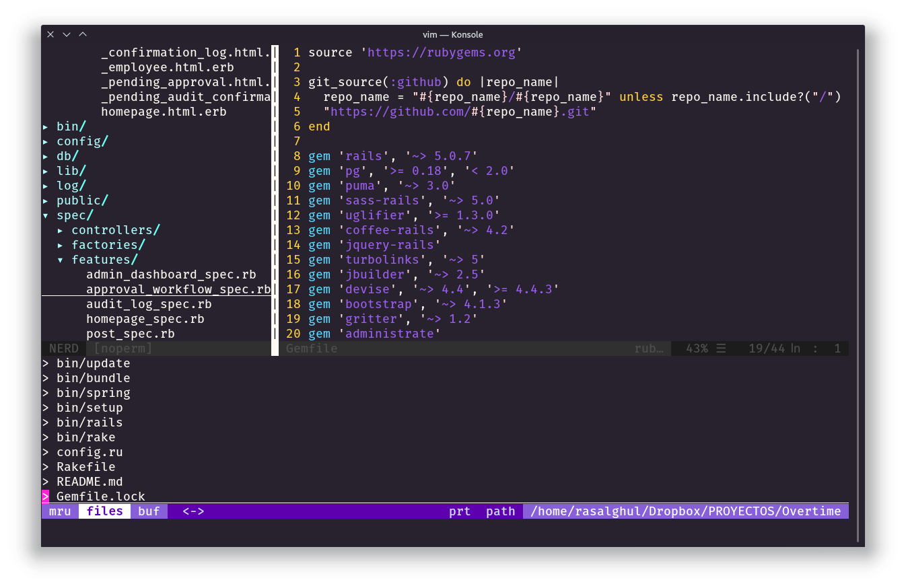Click the <-> mode switcher
This screenshot has height=588, width=906.
click(x=193, y=511)
